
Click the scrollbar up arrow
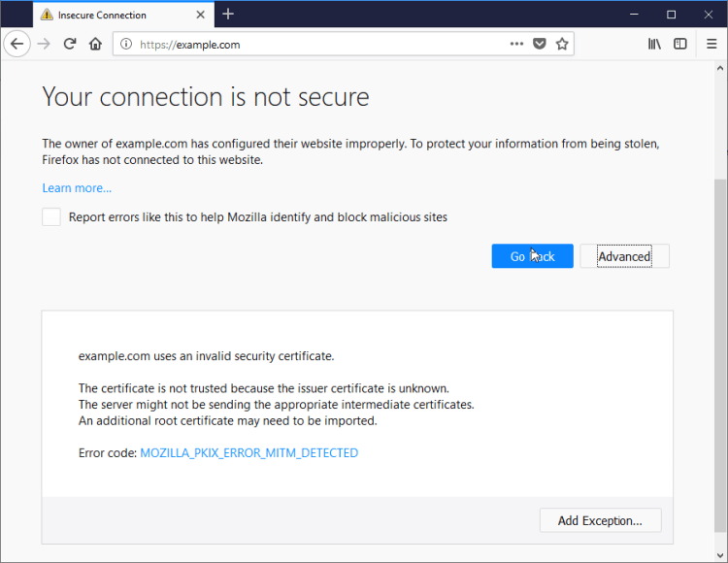[720, 68]
